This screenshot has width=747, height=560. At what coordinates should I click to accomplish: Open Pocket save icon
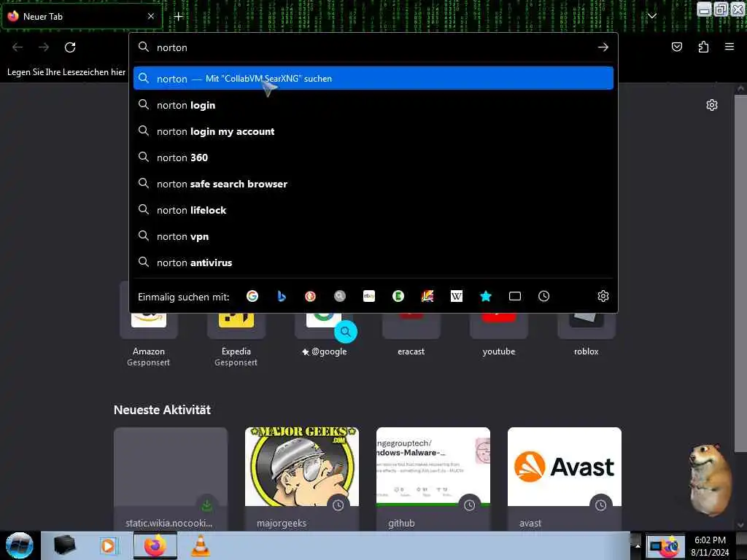676,47
